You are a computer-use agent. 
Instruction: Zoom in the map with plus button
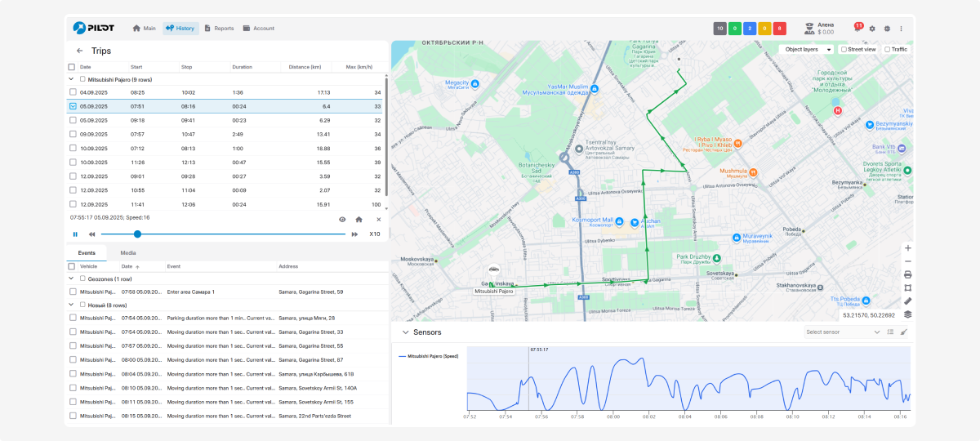click(907, 248)
